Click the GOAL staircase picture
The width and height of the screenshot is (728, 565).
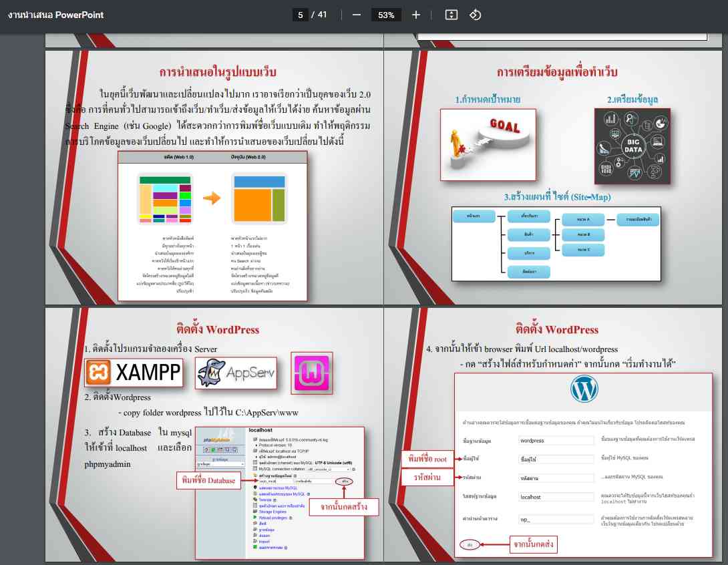(488, 145)
